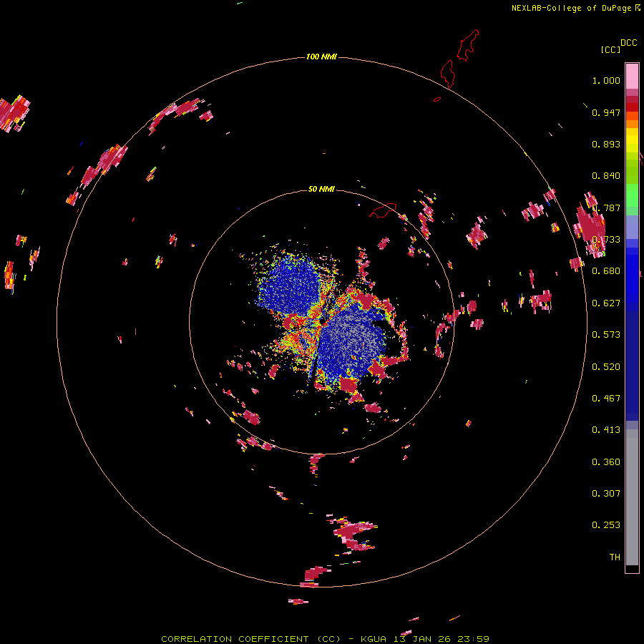Select the 0.840 color scale value
Viewport: 644px width, 644px height.
(x=606, y=176)
